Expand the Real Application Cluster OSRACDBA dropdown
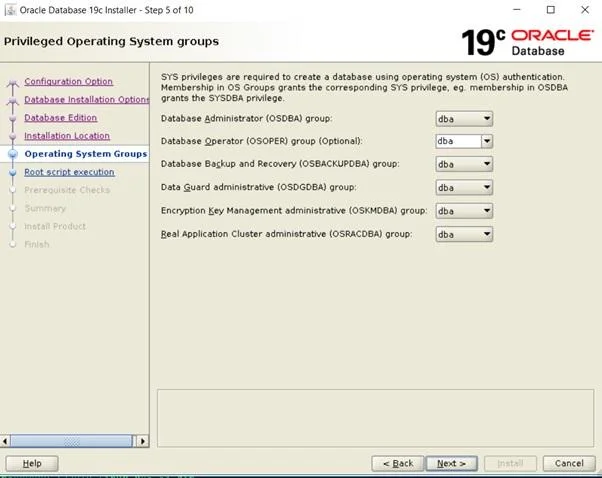 click(486, 234)
